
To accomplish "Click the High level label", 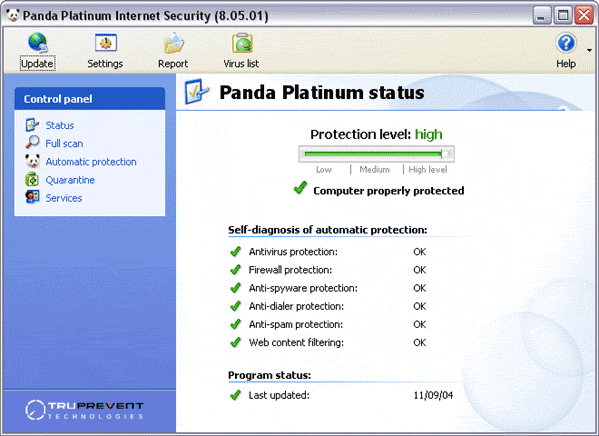I will [x=428, y=170].
